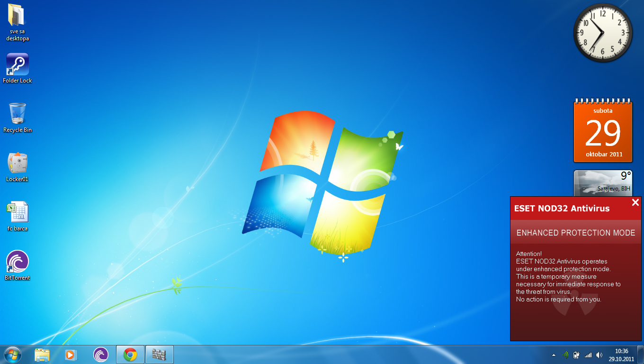Open the 'sve sa desktopa' folder icon
Screen dimensions: 644x364
click(18, 22)
